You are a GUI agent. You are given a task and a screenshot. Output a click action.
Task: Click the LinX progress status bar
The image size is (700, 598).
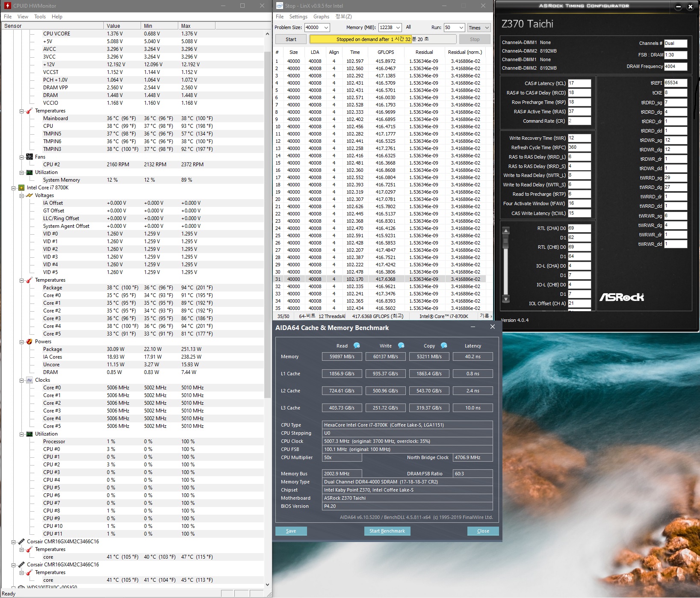coord(383,39)
